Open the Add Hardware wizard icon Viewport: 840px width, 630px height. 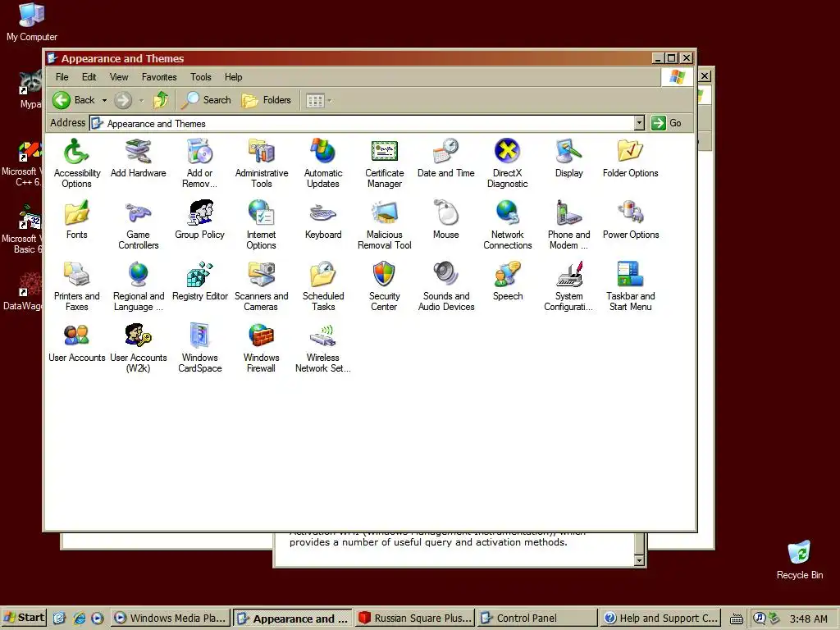point(138,158)
